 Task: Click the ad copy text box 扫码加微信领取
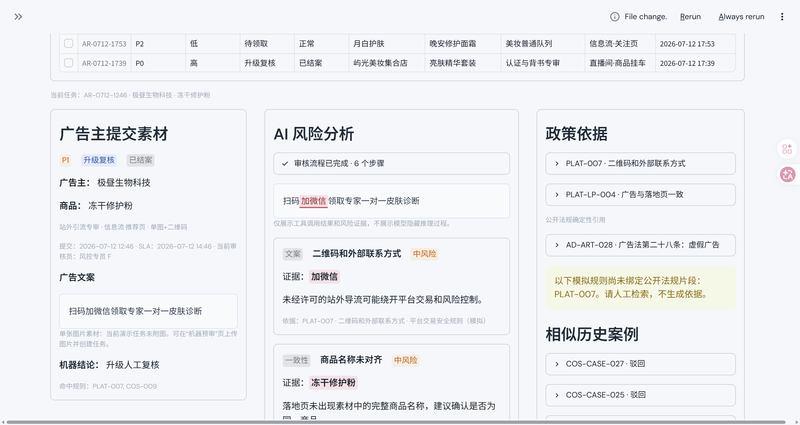click(x=148, y=311)
